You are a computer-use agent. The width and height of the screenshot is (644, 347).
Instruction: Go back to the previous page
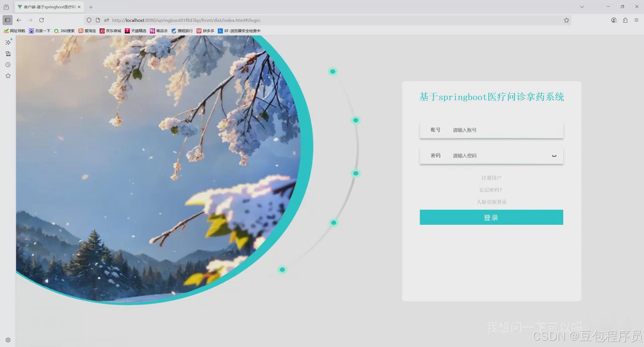[19, 20]
